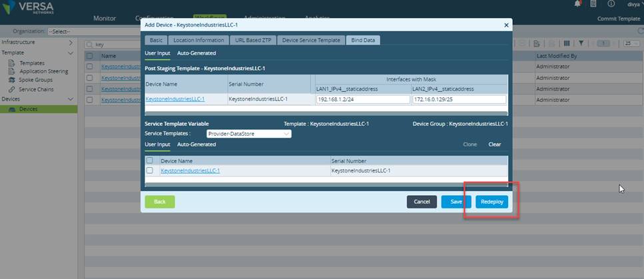The image size is (644, 279).
Task: Open KeystoneIndustriesLLC-1 link in Post Staging table
Action: [175, 99]
